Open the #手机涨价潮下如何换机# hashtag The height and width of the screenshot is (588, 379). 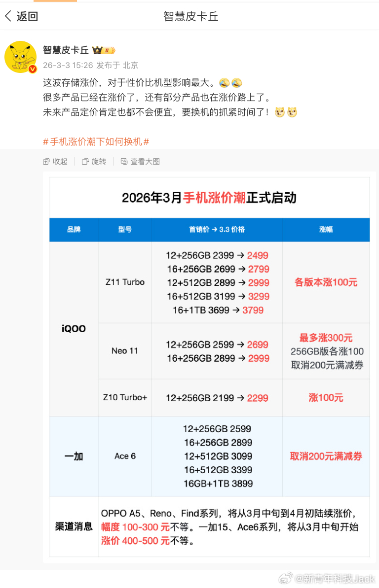pyautogui.click(x=96, y=142)
